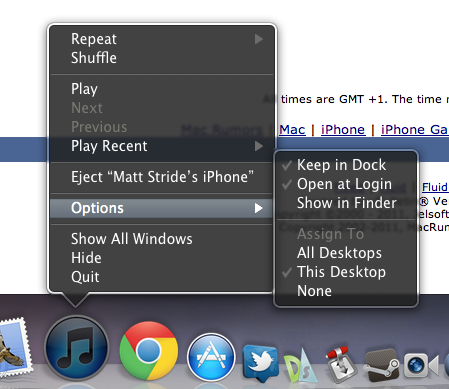The image size is (449, 389).
Task: Expand the Play Recent submenu arrow
Action: (259, 146)
